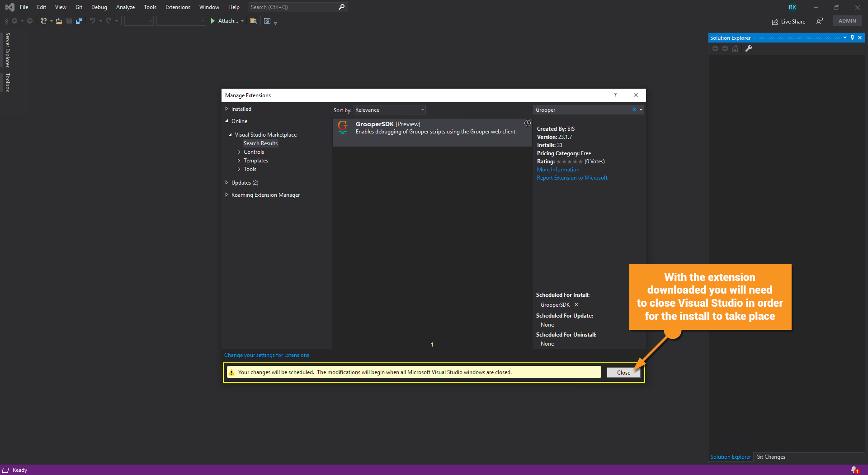Expand the Updates (2) category
This screenshot has width=868, height=475.
(x=226, y=183)
